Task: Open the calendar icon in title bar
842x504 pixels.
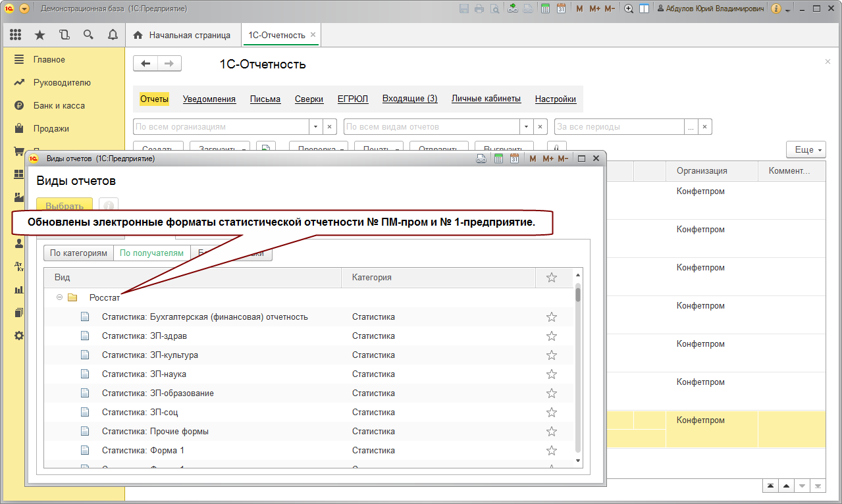Action: pyautogui.click(x=561, y=9)
